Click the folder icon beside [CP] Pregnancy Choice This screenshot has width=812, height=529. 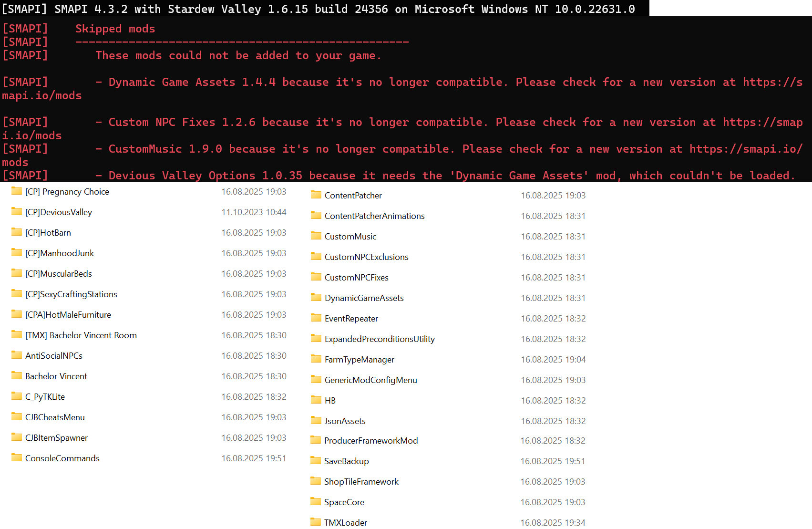pyautogui.click(x=17, y=191)
